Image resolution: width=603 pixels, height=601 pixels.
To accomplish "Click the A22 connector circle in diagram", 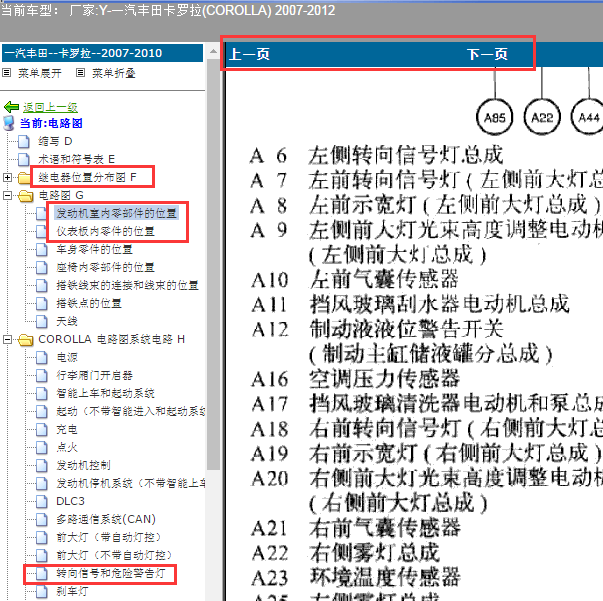I will [x=542, y=117].
